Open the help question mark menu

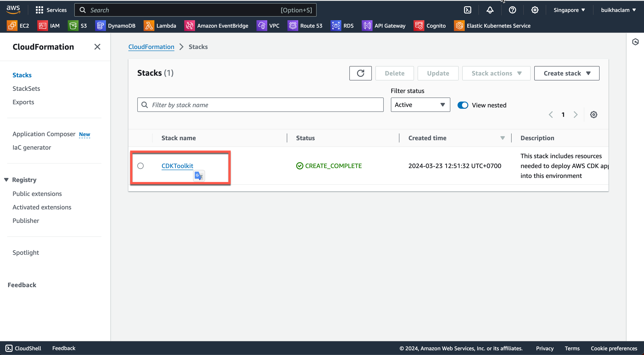[x=512, y=10]
